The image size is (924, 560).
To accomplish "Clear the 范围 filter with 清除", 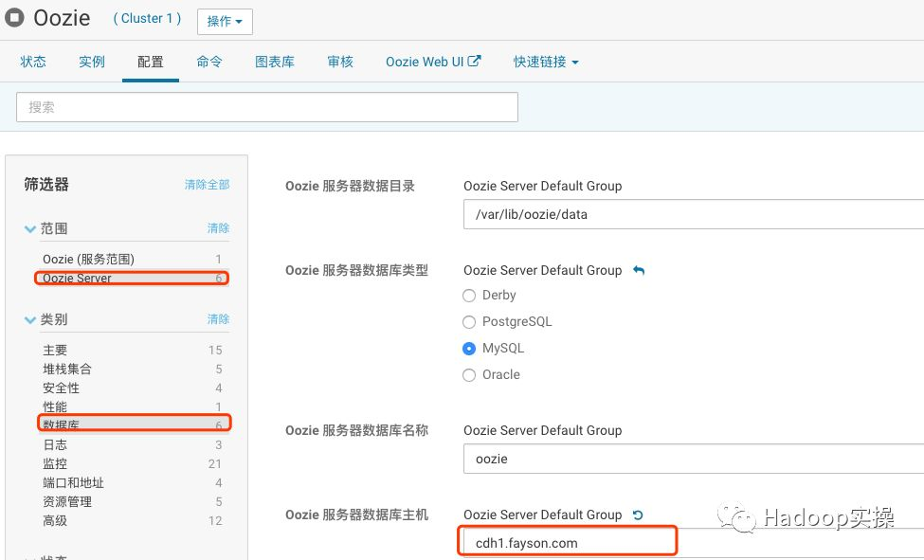I will 218,228.
